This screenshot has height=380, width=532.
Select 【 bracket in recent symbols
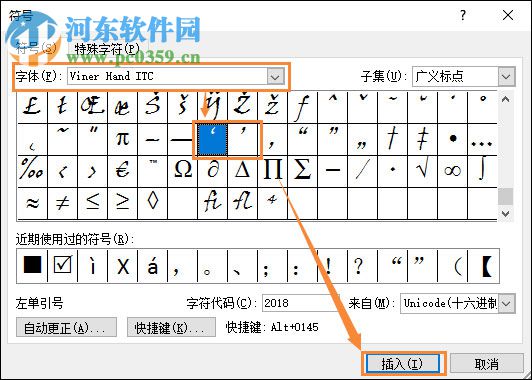(482, 266)
